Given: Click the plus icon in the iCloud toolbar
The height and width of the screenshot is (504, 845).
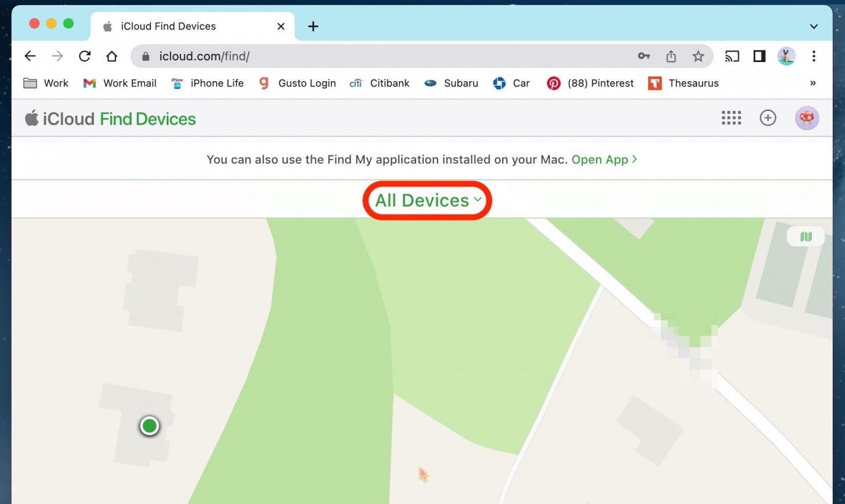Looking at the screenshot, I should coord(768,118).
